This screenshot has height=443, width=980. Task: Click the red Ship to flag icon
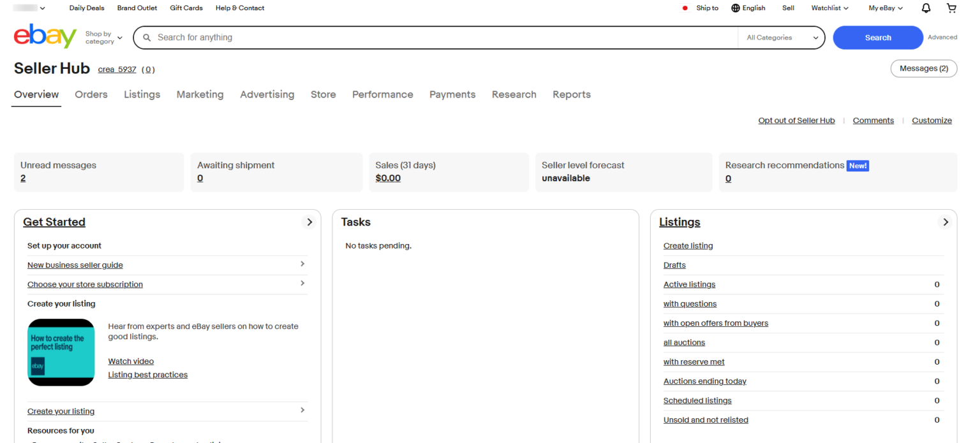coord(685,8)
